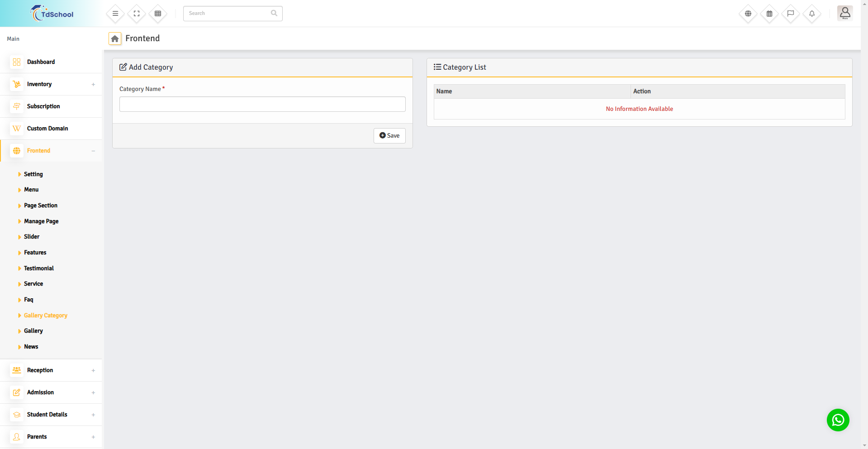The width and height of the screenshot is (868, 449).
Task: Click the hamburger menu toggle icon
Action: click(115, 14)
